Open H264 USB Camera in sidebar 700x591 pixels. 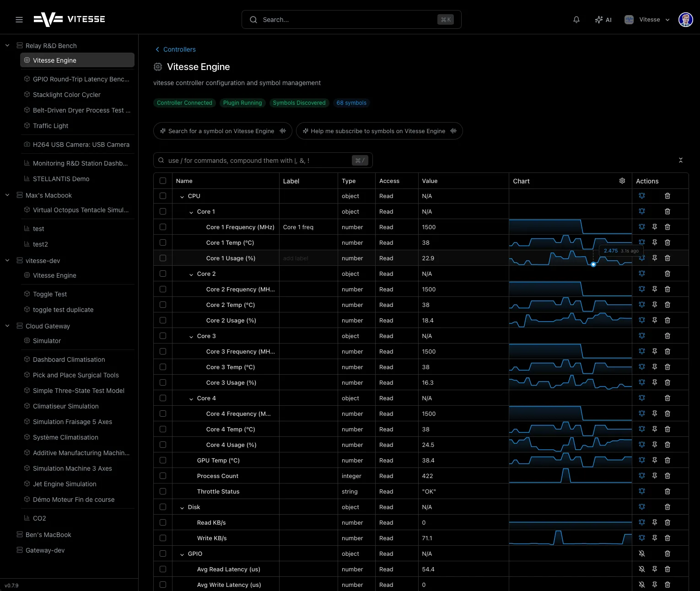pyautogui.click(x=77, y=145)
